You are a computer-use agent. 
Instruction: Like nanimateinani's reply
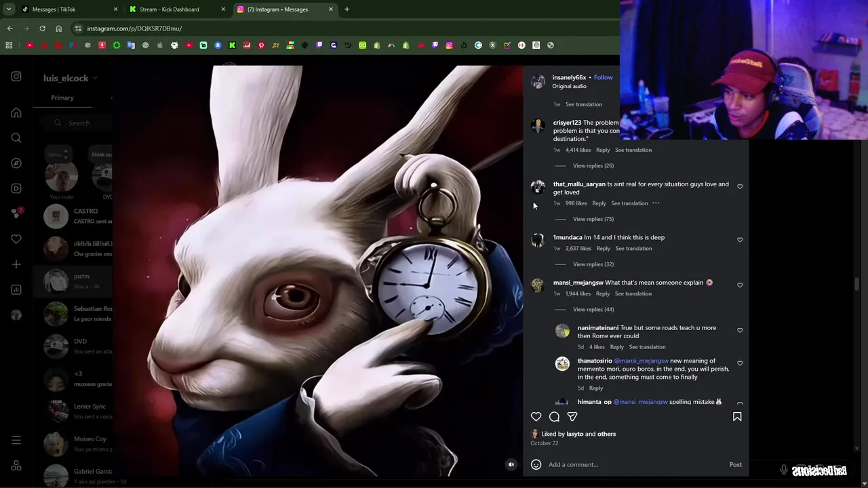pyautogui.click(x=740, y=330)
